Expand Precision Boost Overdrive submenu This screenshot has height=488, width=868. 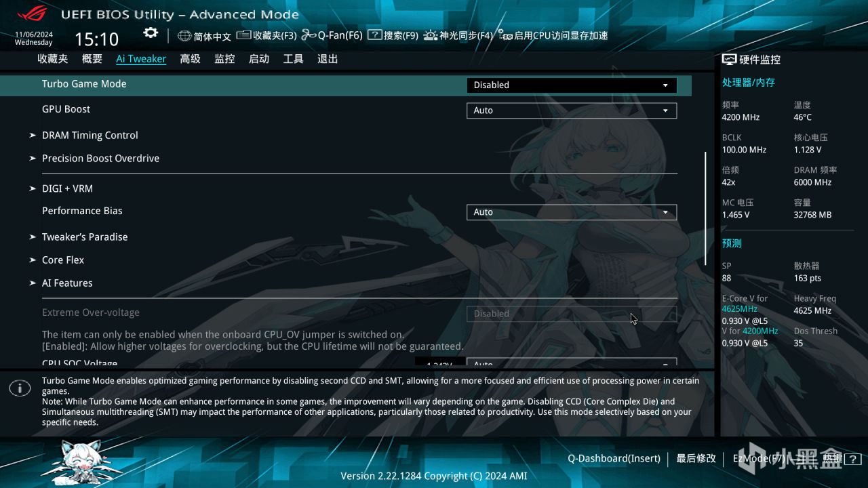pos(100,159)
